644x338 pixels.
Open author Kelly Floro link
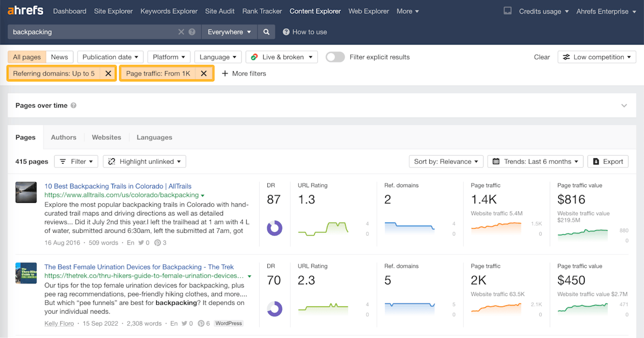59,324
